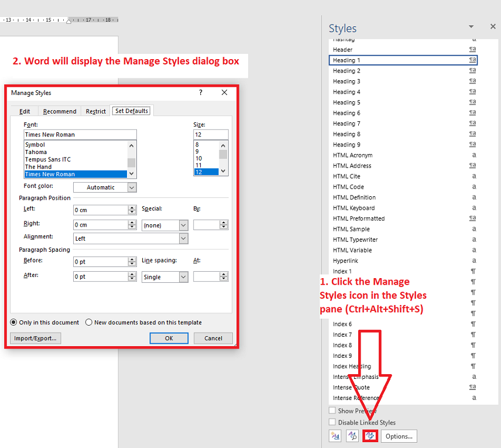This screenshot has width=501, height=448.
Task: Check Disable Linked Styles
Action: pos(332,422)
